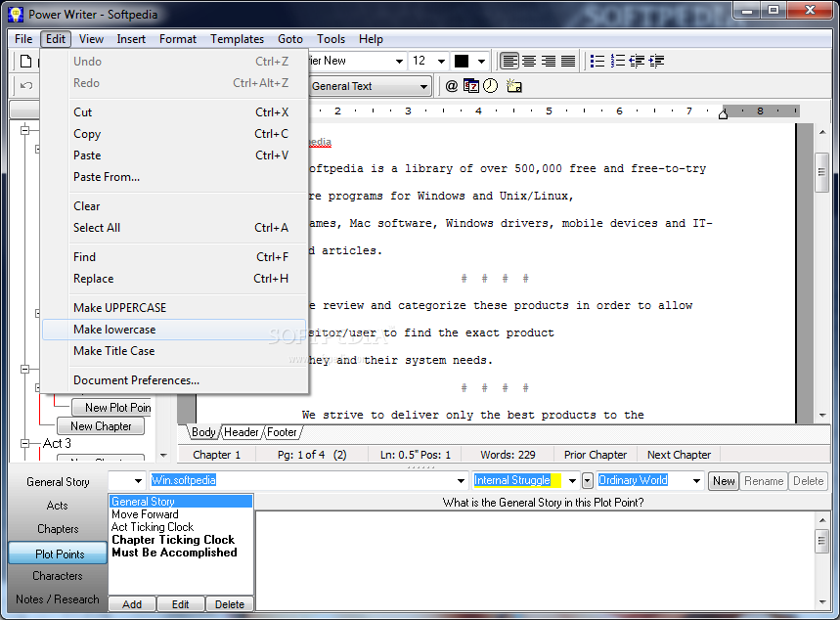Open the Templates menu

click(x=237, y=39)
